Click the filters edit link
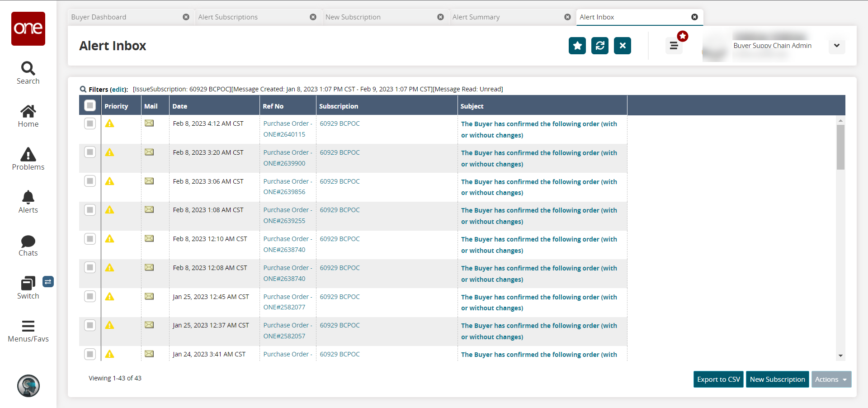 (118, 90)
